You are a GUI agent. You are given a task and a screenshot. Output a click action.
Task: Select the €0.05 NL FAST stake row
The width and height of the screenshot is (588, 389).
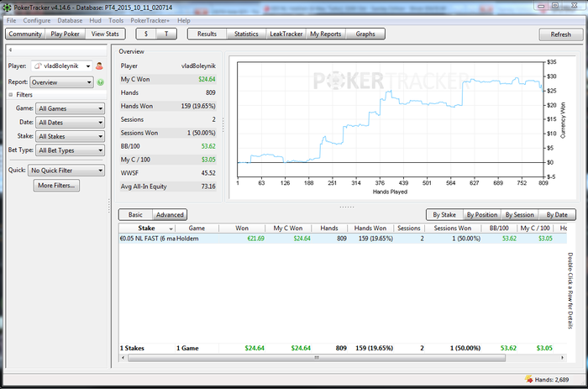click(343, 239)
